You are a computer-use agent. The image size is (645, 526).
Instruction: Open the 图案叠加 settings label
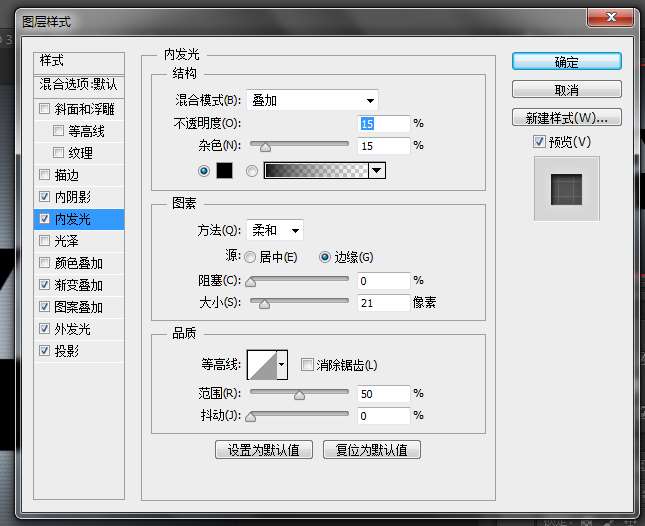click(x=79, y=307)
